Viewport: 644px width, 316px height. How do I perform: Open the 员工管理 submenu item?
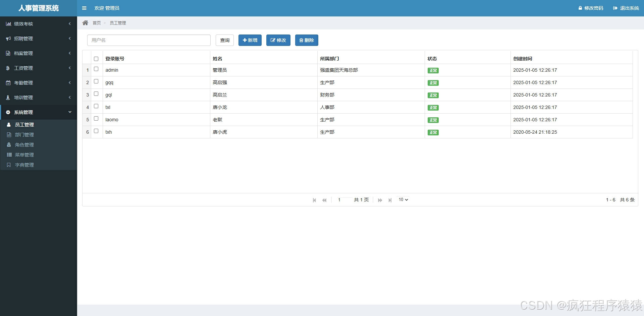[x=39, y=125]
